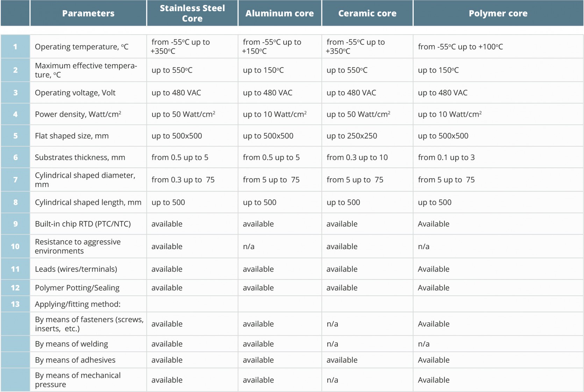Select row number 1 cell

pos(15,46)
